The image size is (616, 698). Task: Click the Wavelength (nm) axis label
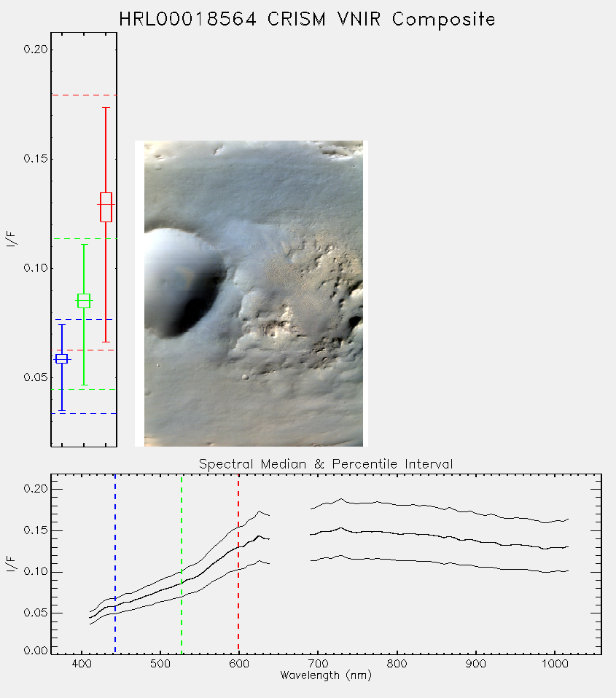pos(326,675)
